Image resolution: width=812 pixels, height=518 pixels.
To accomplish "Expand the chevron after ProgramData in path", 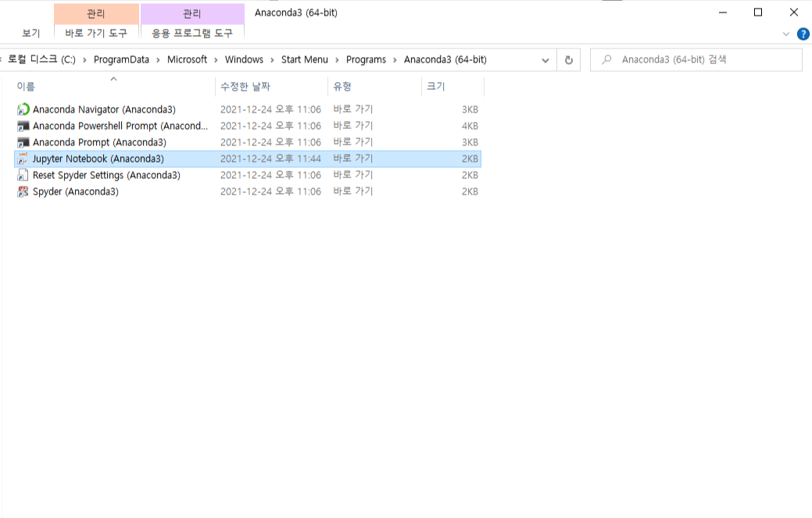I will click(x=158, y=60).
